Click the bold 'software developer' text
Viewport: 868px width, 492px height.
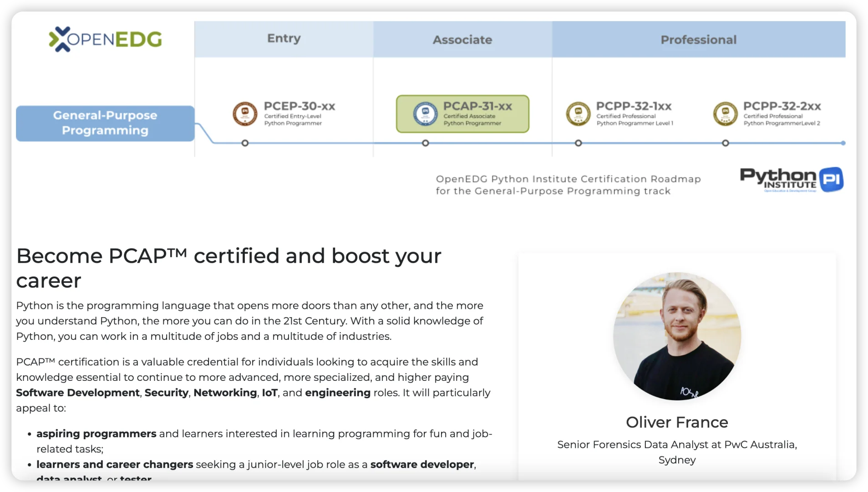[422, 464]
